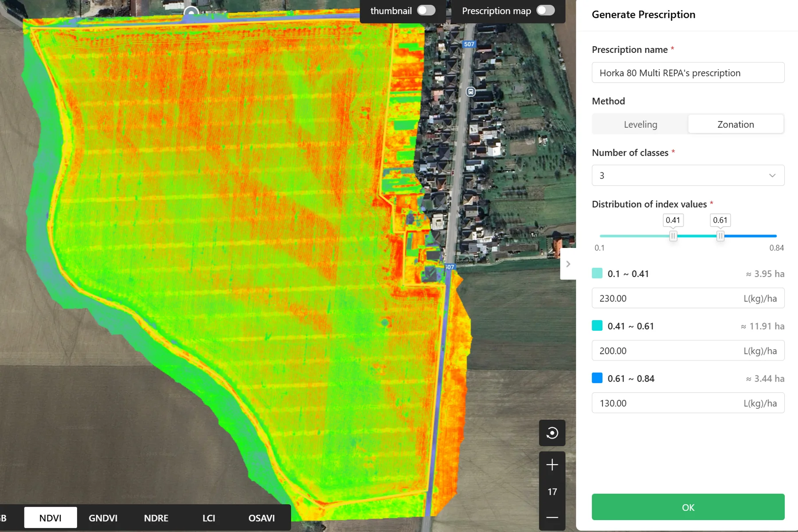The height and width of the screenshot is (532, 798).
Task: Click the 0.41 slider handle
Action: [x=673, y=236]
